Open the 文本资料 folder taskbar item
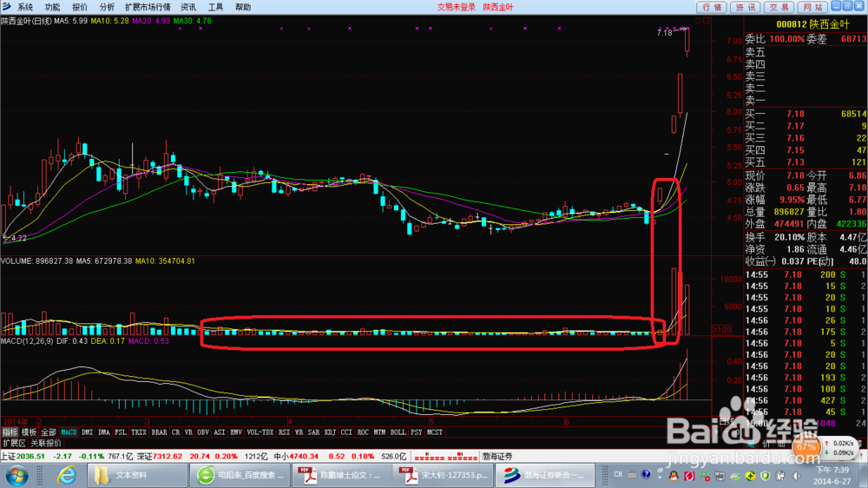The image size is (868, 488). tap(137, 475)
